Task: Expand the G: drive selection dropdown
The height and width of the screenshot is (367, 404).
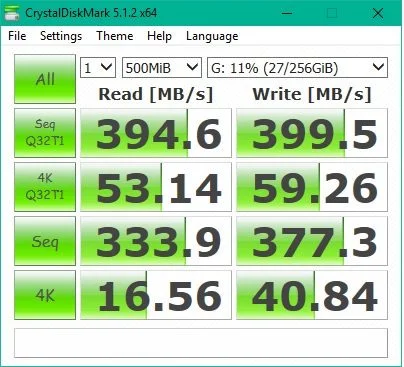Action: 297,68
